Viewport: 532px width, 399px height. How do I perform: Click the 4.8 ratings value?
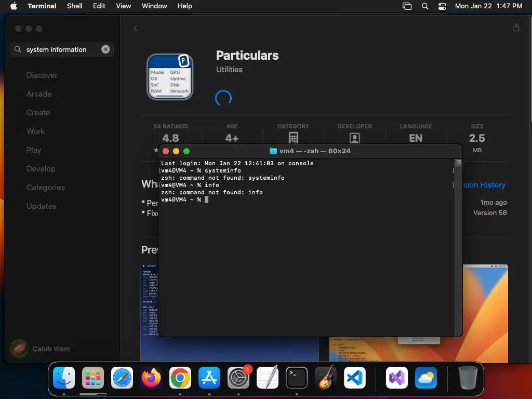(170, 138)
